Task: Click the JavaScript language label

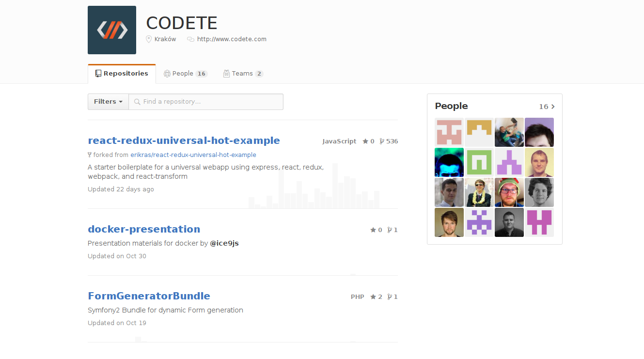Action: tap(339, 141)
